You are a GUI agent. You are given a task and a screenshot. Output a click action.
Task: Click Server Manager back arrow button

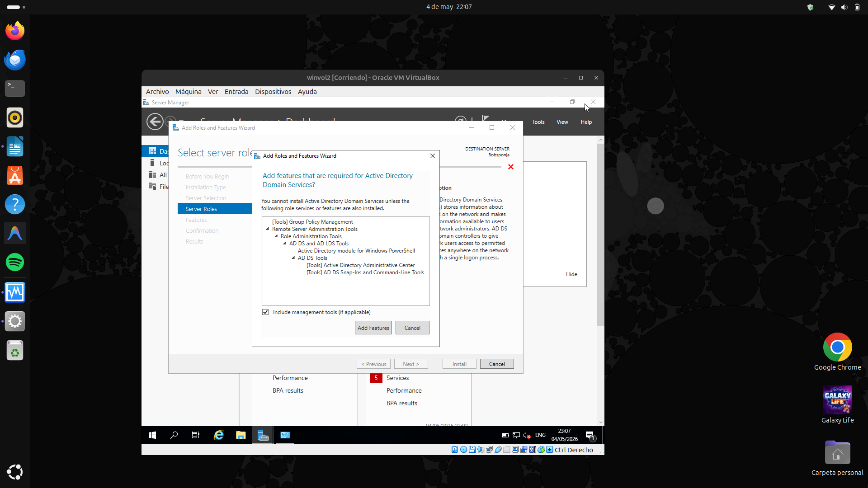pyautogui.click(x=155, y=122)
